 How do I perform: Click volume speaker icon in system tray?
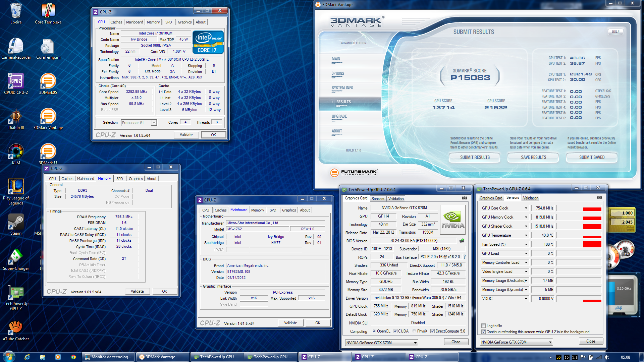(607, 357)
